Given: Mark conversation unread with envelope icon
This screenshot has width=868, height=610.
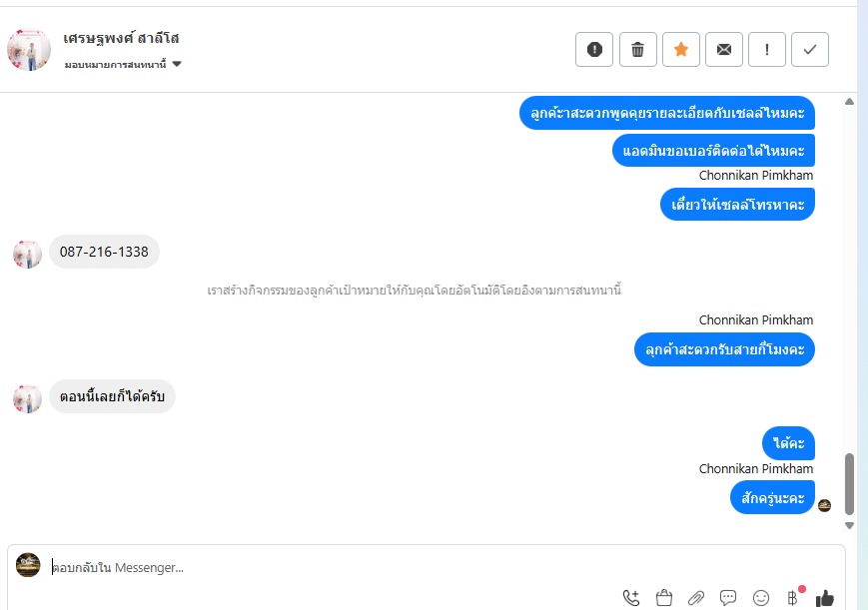Looking at the screenshot, I should (x=724, y=50).
